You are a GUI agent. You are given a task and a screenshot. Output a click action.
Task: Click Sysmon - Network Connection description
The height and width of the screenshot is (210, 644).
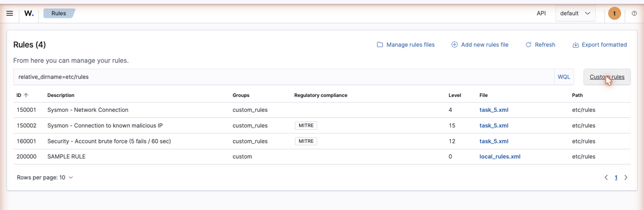(88, 110)
